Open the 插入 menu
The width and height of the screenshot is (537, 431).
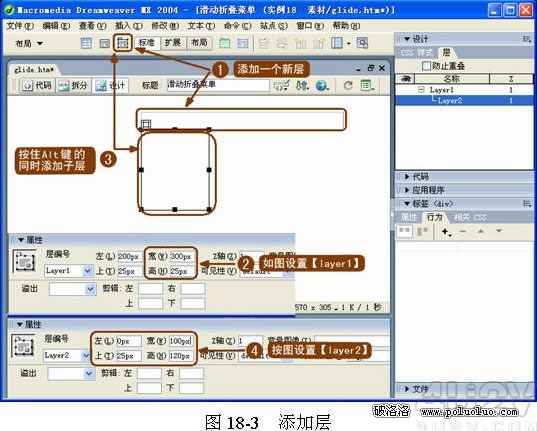coord(128,26)
